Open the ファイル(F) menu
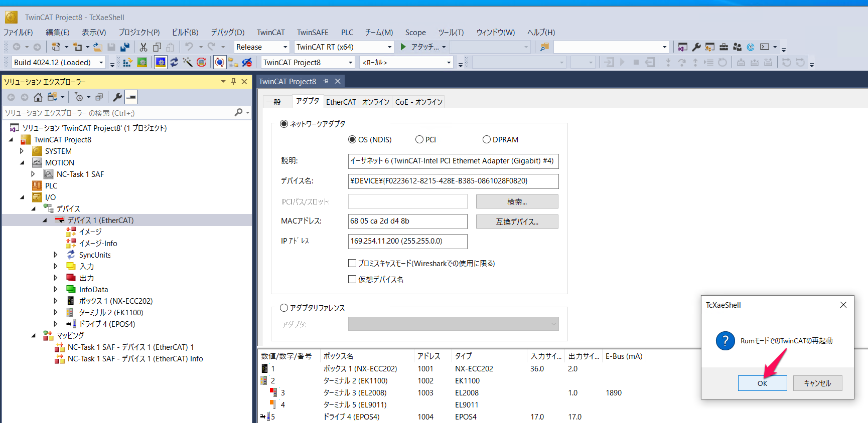The image size is (868, 423). click(x=18, y=32)
